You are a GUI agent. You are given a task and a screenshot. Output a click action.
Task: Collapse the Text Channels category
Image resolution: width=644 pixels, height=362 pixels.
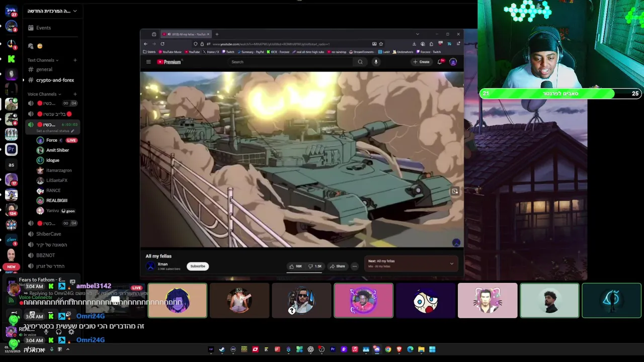tap(43, 60)
